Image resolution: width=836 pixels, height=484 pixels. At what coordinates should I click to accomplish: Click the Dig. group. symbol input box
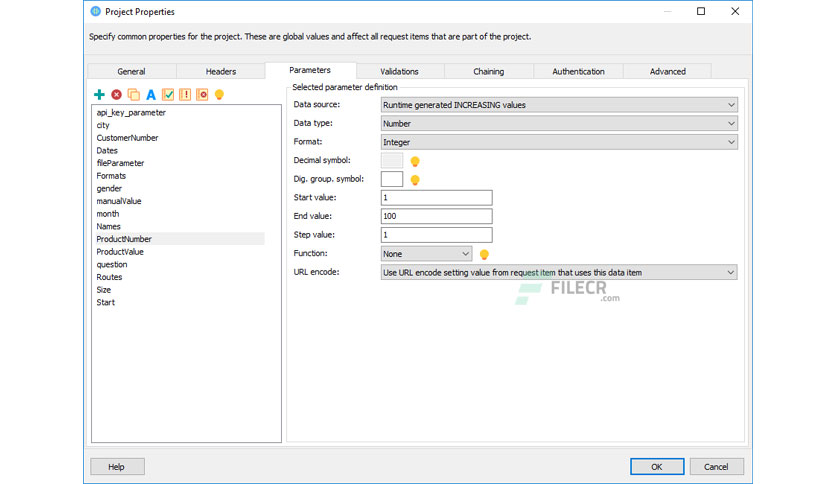coord(392,179)
